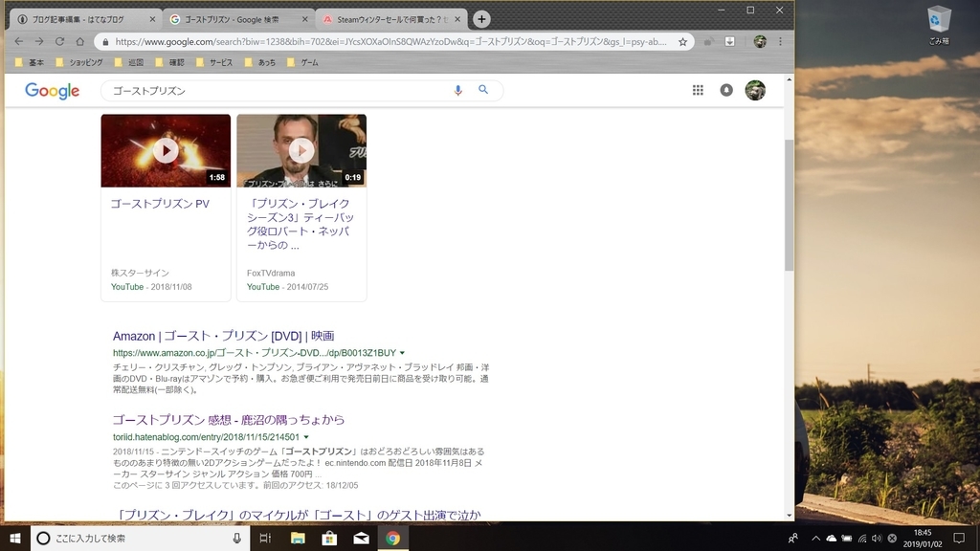The width and height of the screenshot is (980, 551).
Task: Open Microsoft Store from taskbar
Action: [x=329, y=538]
